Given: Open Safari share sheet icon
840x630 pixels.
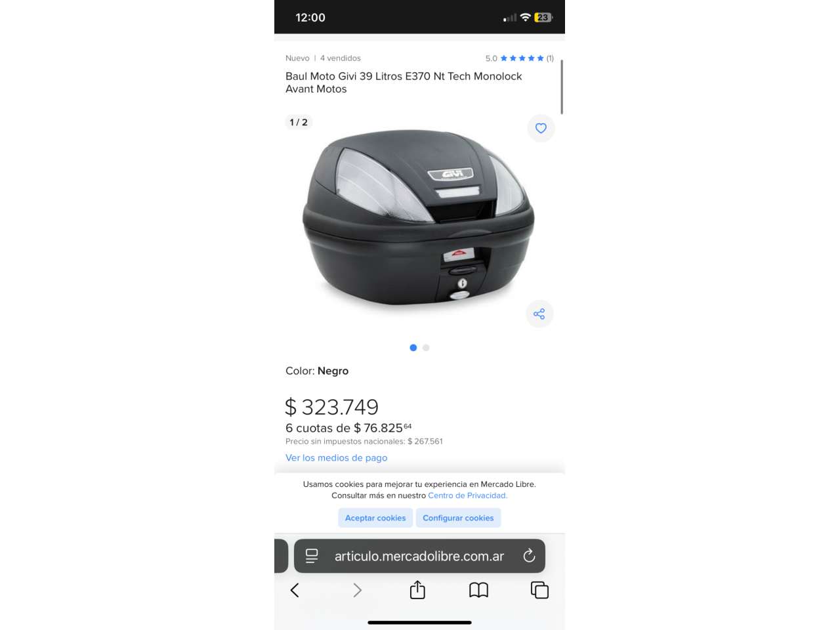Looking at the screenshot, I should coord(417,590).
